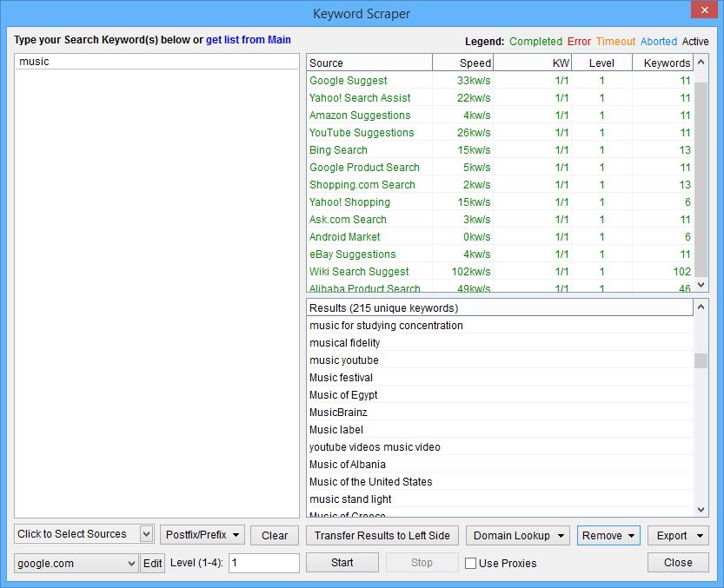Sort sources by the Speed column header
The width and height of the screenshot is (724, 588).
[462, 63]
